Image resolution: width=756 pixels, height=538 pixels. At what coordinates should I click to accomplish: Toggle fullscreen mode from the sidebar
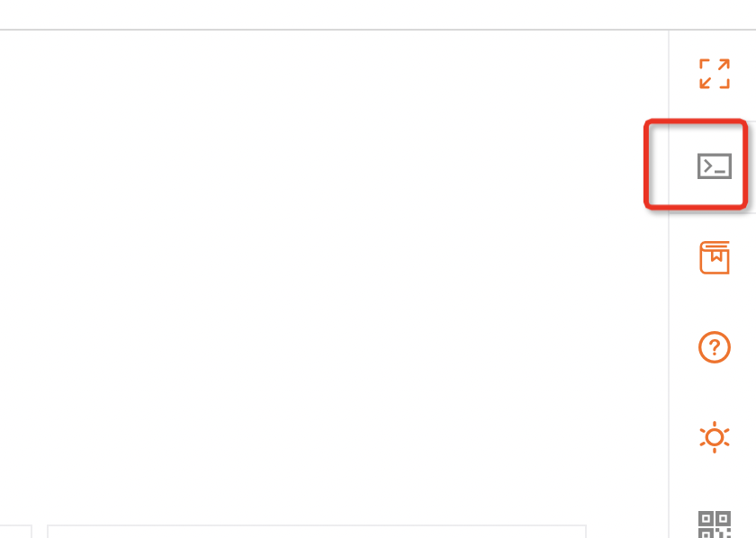point(714,74)
